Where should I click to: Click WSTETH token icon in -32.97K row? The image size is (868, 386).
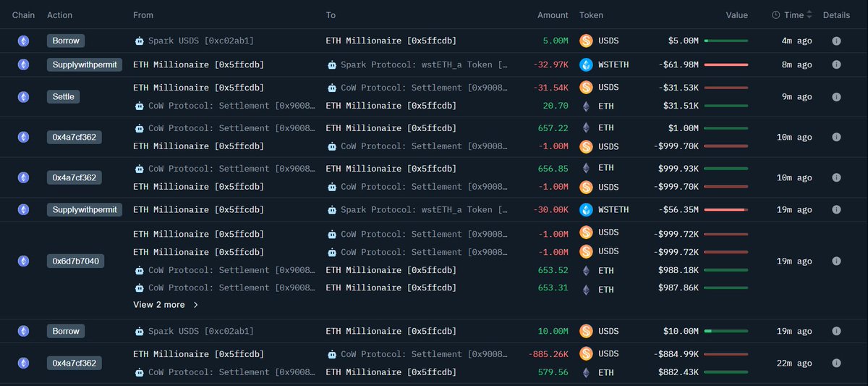coord(586,64)
